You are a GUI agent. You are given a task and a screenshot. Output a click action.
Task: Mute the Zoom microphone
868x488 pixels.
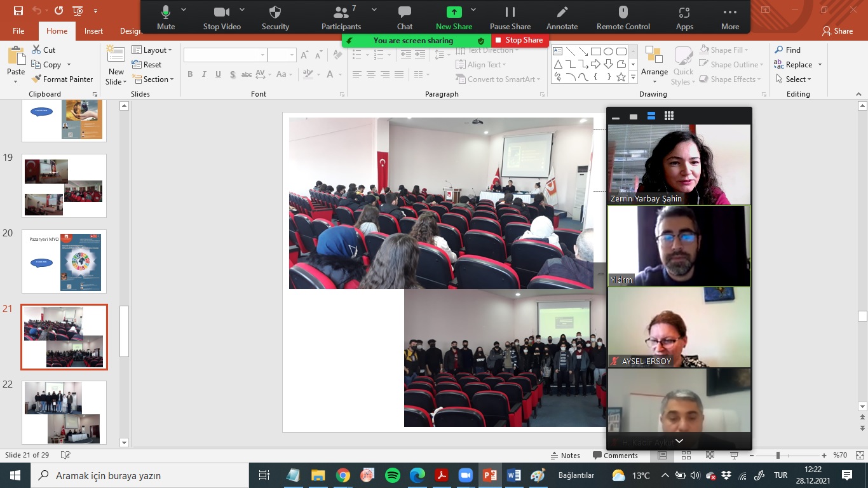coord(166,18)
